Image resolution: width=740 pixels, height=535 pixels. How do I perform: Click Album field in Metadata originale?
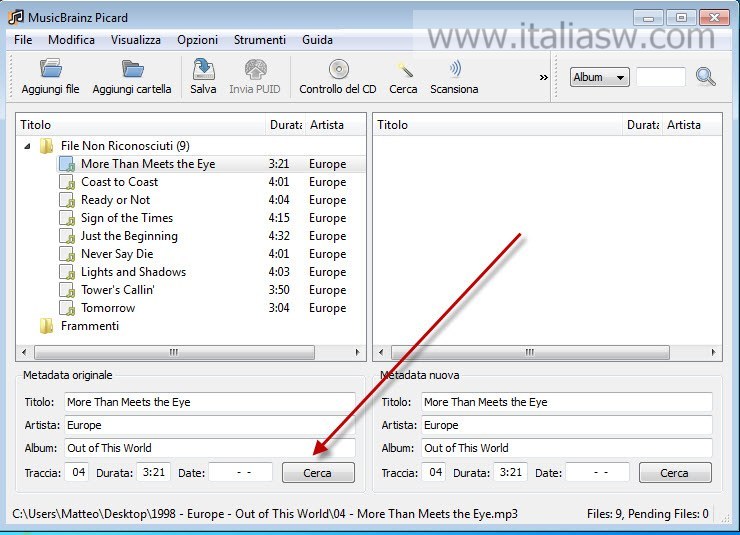pos(210,448)
